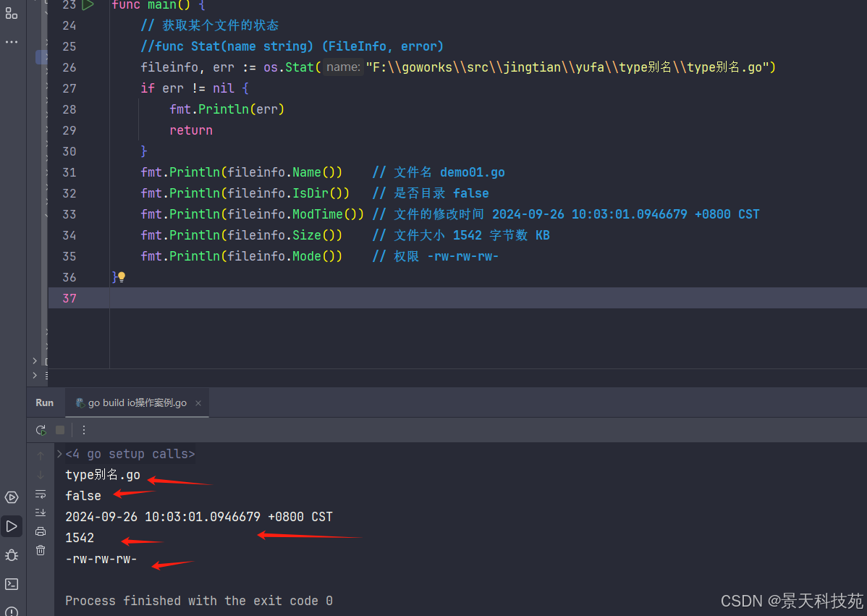Toggle scroll to end of console output
Screen dimensions: 867x616
41,512
